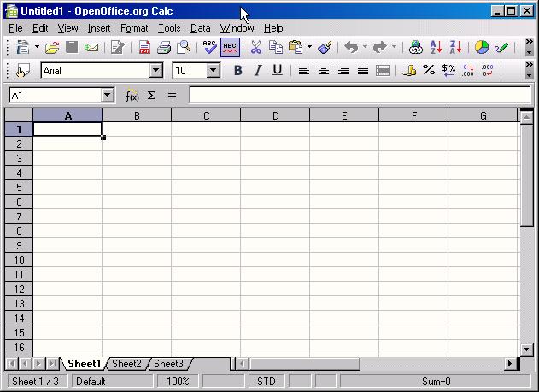Toggle AutoSpellcheck wavy underline button
Image resolution: width=539 pixels, height=392 pixels.
pyautogui.click(x=230, y=47)
